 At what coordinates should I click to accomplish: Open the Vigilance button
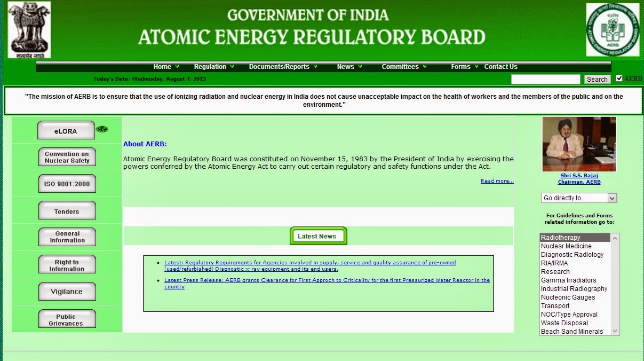(x=67, y=292)
